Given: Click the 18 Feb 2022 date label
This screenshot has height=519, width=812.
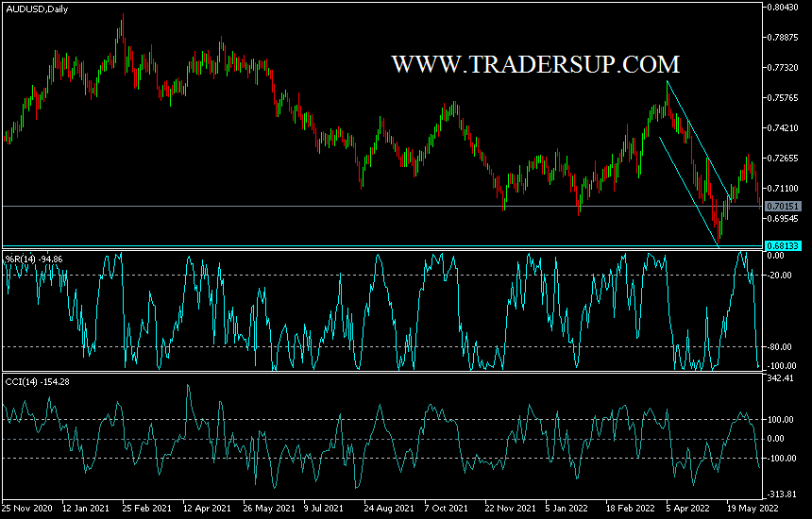Looking at the screenshot, I should tap(631, 508).
